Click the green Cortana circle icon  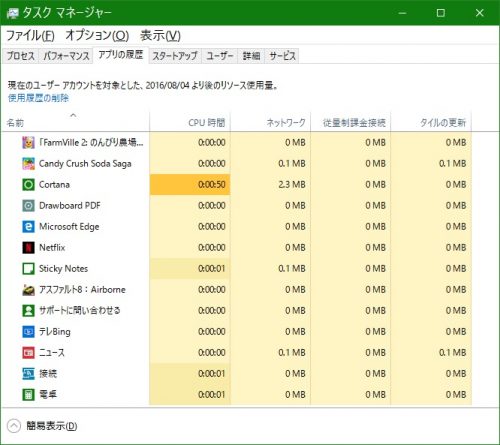pos(28,185)
